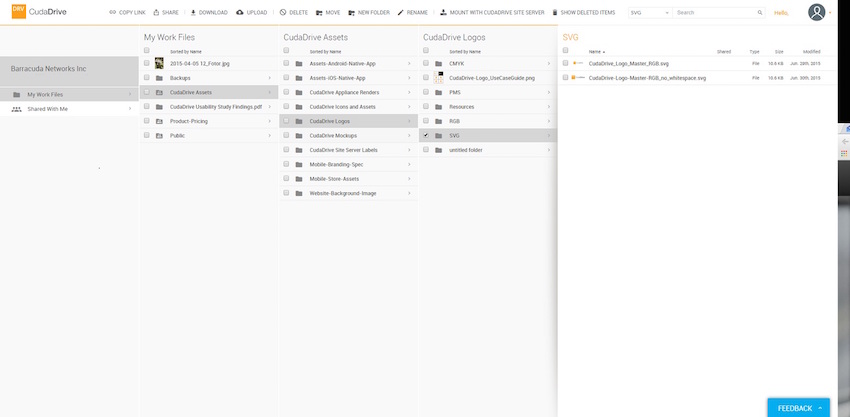The height and width of the screenshot is (417, 850).
Task: Open the SVG search scope dropdown
Action: tap(650, 12)
